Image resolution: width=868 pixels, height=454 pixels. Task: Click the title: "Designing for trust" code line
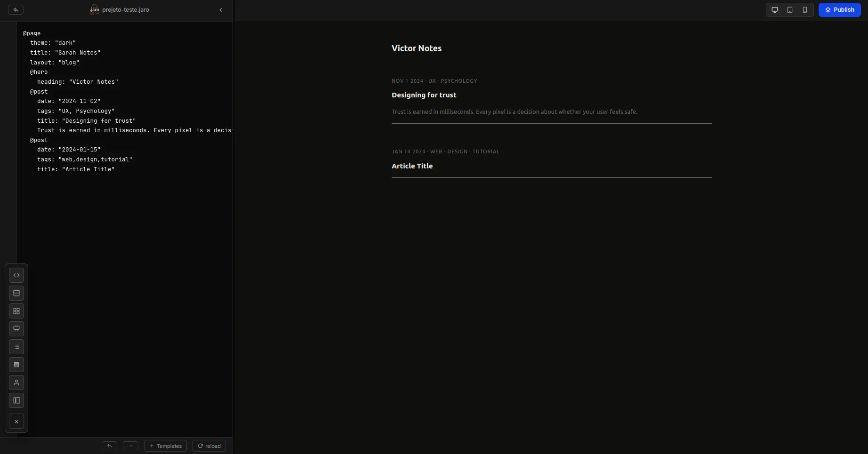[x=87, y=121]
